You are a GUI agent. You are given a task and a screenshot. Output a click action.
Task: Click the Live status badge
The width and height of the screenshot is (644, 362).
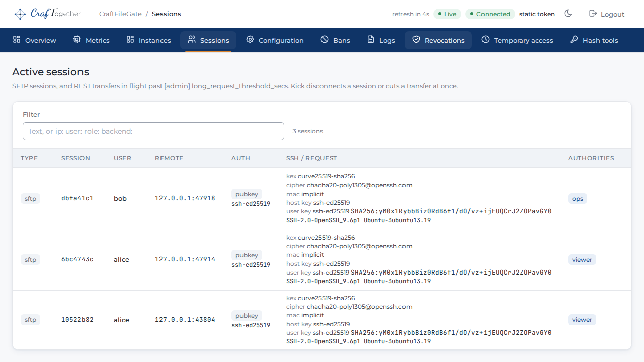point(447,14)
